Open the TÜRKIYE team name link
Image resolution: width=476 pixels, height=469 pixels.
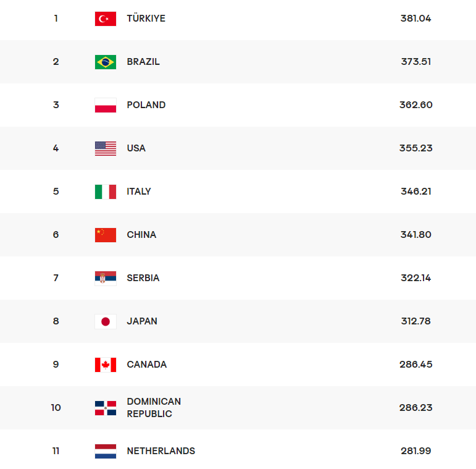tap(146, 19)
